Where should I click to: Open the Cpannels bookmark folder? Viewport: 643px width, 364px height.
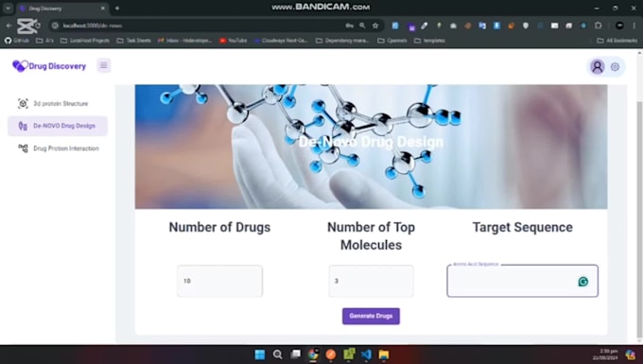click(392, 41)
